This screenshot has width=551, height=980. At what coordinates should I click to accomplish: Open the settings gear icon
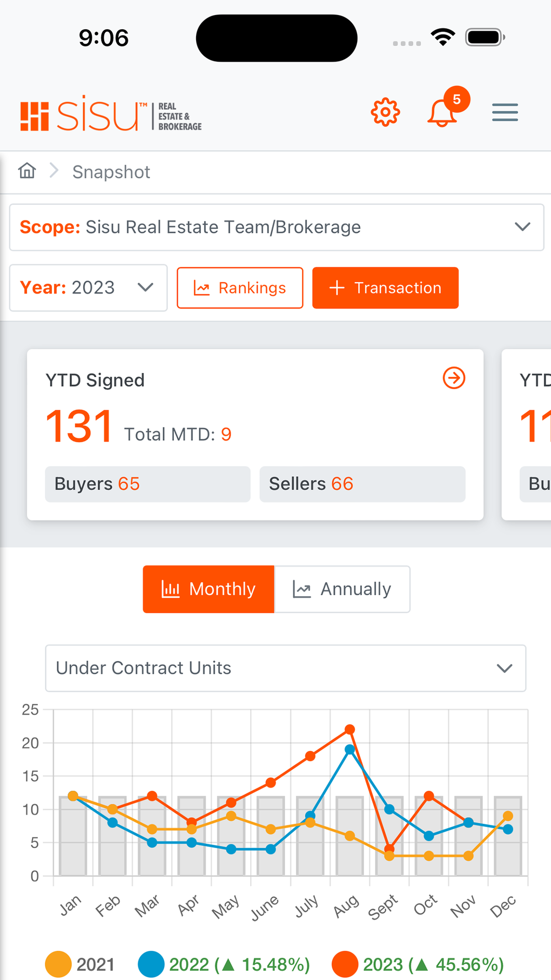point(385,112)
